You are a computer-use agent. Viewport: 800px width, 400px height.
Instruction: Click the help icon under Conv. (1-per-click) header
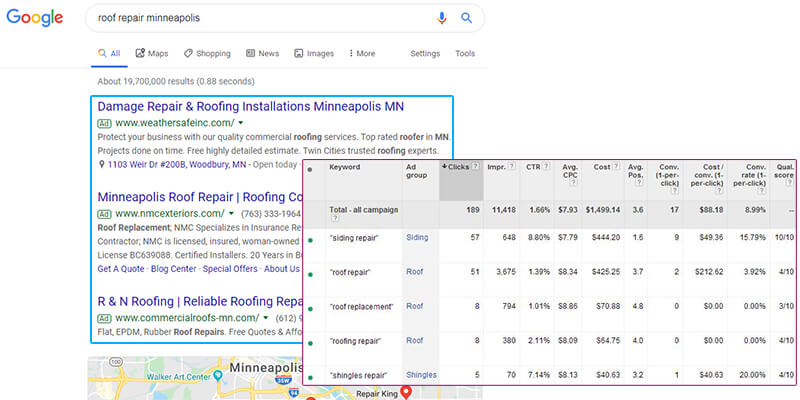[x=675, y=191]
